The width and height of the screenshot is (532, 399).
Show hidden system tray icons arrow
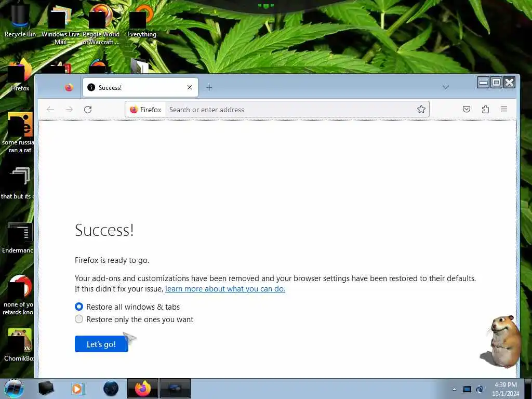[x=454, y=389]
